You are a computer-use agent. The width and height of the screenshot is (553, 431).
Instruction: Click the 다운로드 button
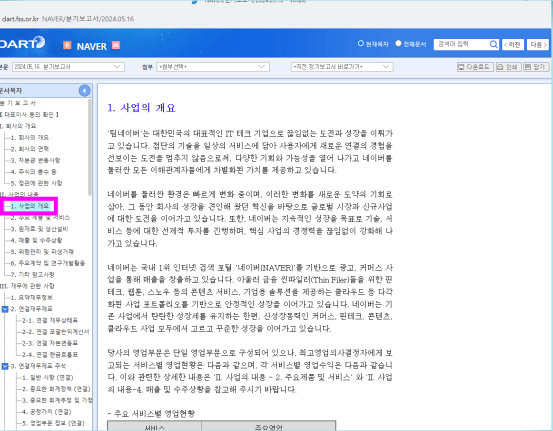(475, 67)
